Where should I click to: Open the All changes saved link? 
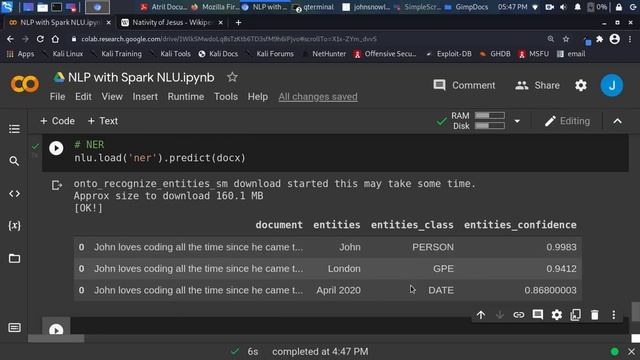pos(318,97)
